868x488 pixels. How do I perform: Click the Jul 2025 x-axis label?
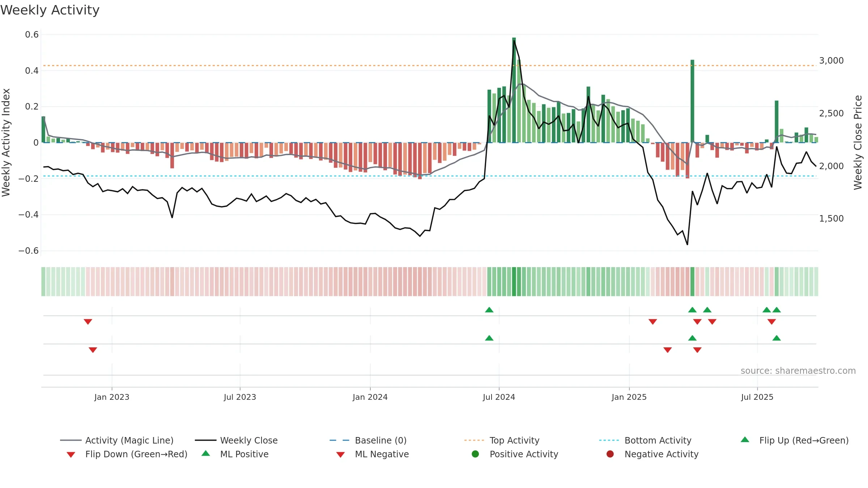757,397
